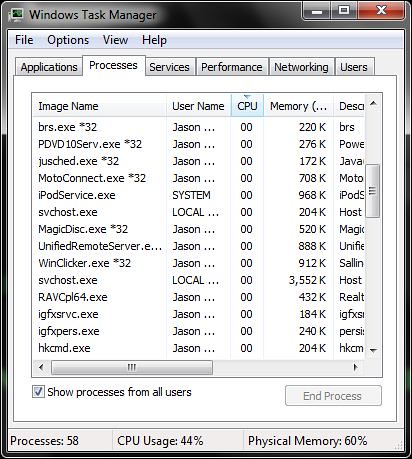Viewport: 412px width, 459px height.
Task: Select svchost.exe using 204 K memory
Action: pos(199,212)
